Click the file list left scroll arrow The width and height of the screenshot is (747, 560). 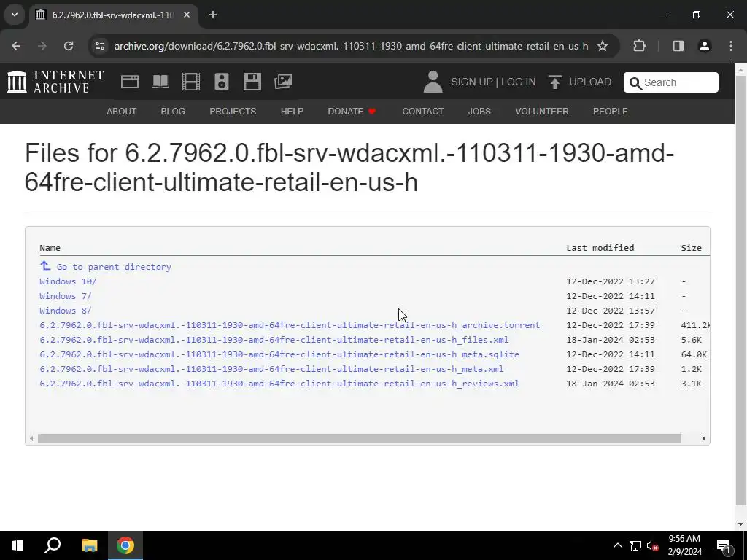pyautogui.click(x=31, y=438)
